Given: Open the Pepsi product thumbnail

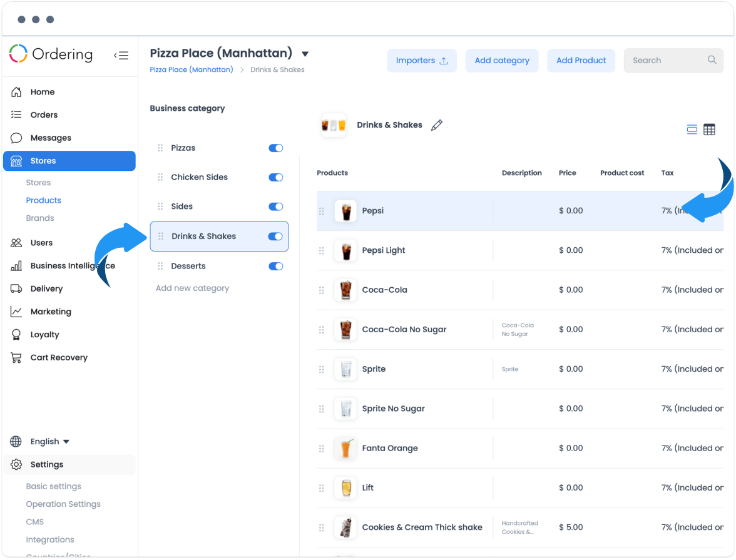Looking at the screenshot, I should click(346, 211).
